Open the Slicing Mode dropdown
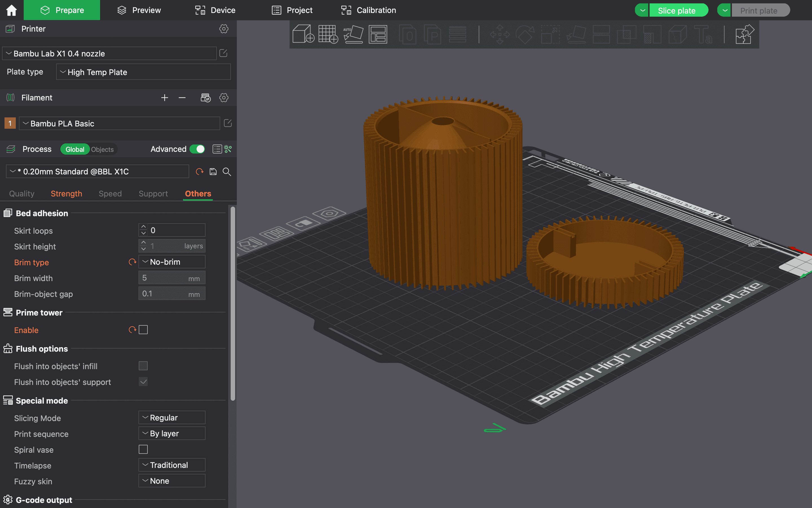 172,418
